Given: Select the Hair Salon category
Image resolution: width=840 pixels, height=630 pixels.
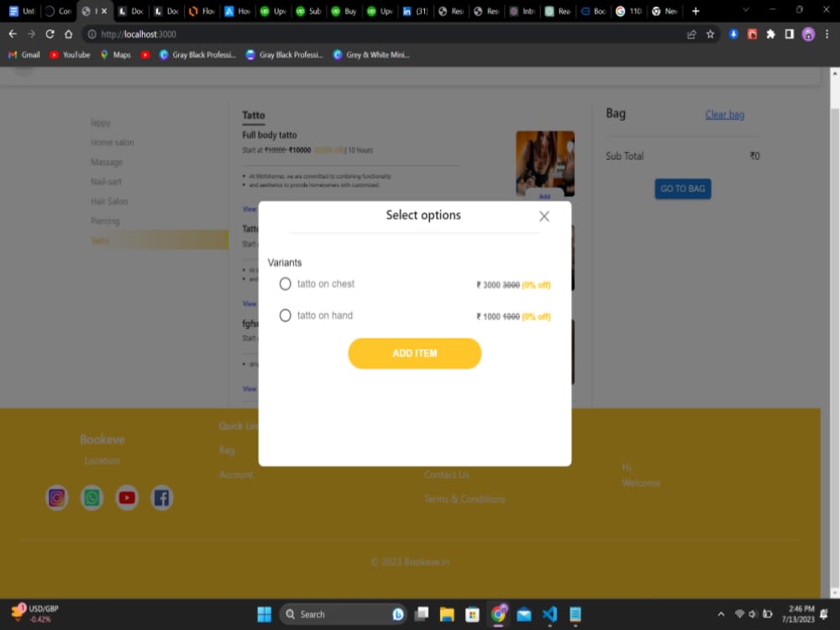Looking at the screenshot, I should click(x=109, y=202).
